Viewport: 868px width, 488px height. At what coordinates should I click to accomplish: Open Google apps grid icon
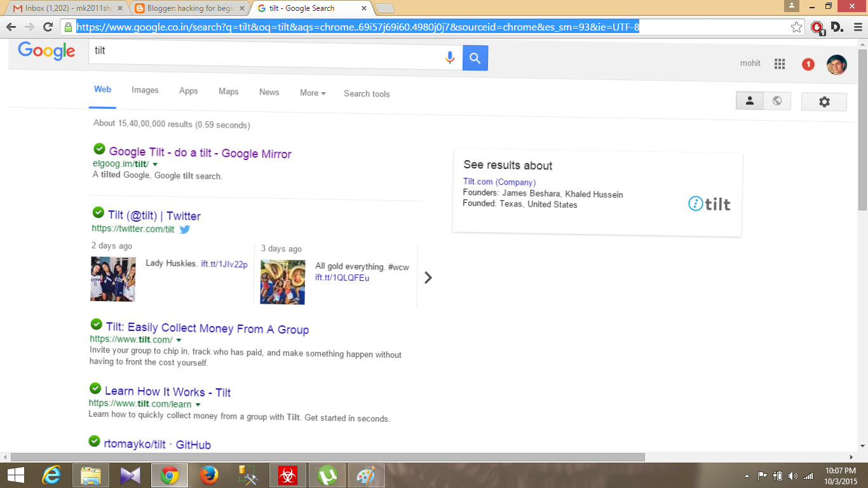coord(780,64)
